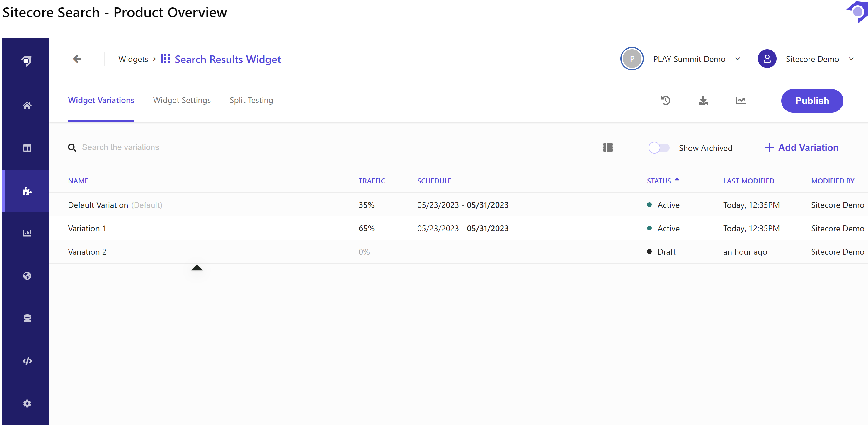Expand the PLAY Summit Demo dropdown
868x425 pixels.
737,59
